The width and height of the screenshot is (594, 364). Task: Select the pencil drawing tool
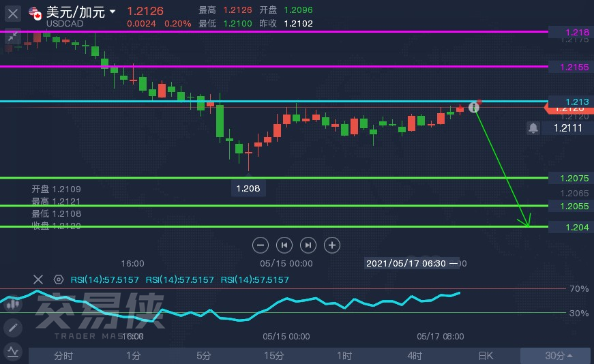(13, 328)
